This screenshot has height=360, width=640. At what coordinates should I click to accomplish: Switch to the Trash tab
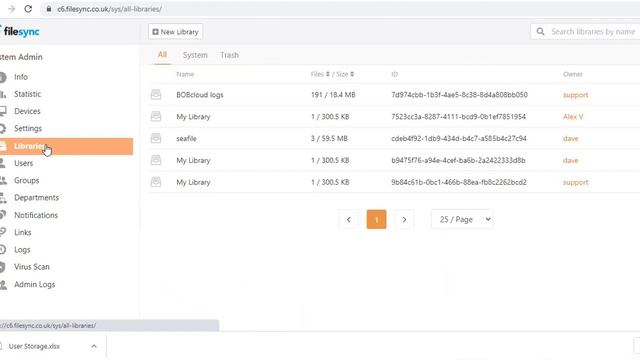coord(229,55)
